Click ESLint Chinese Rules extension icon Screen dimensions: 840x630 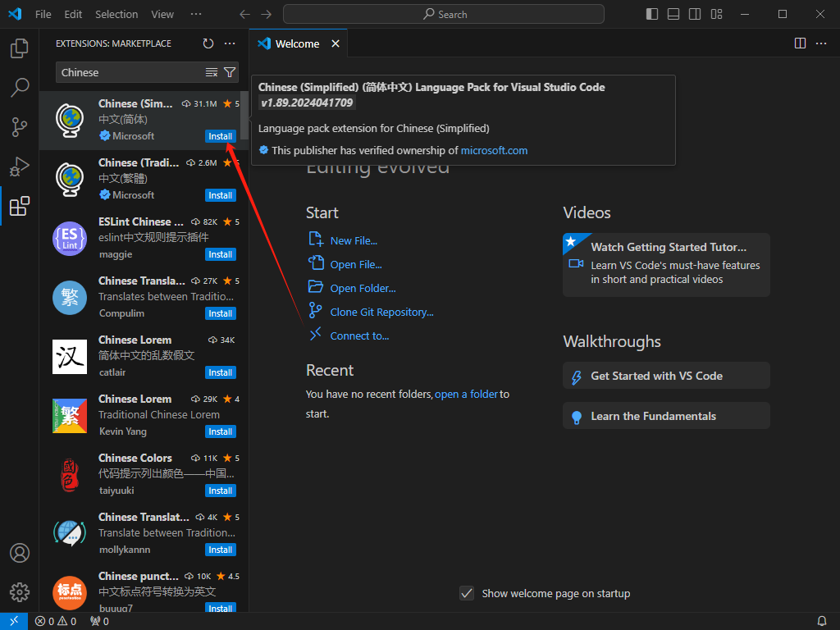(x=70, y=239)
